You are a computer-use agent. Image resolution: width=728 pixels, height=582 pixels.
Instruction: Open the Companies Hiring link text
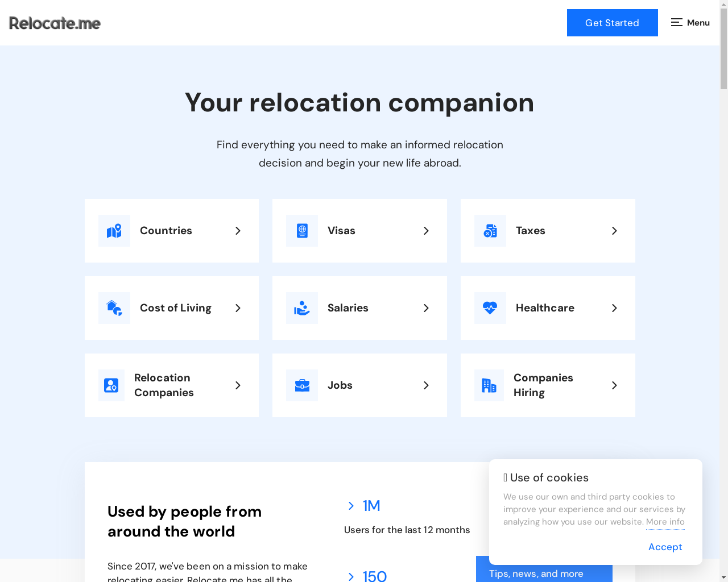tap(543, 385)
